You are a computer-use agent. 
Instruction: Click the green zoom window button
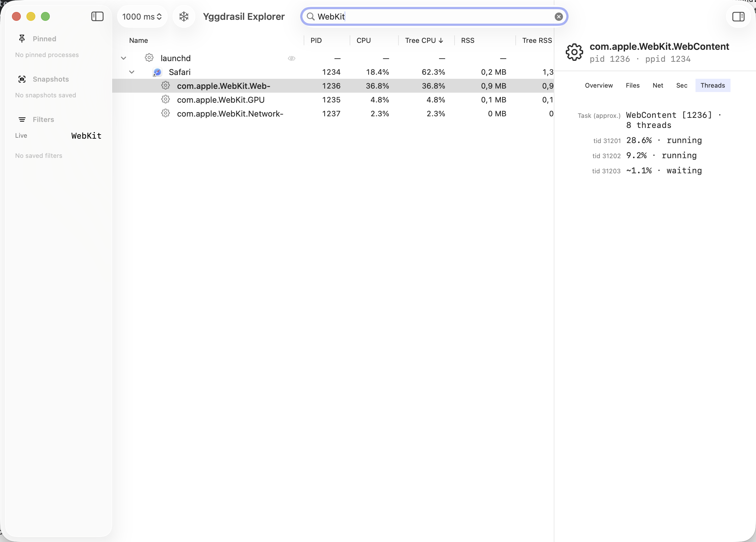tap(45, 16)
